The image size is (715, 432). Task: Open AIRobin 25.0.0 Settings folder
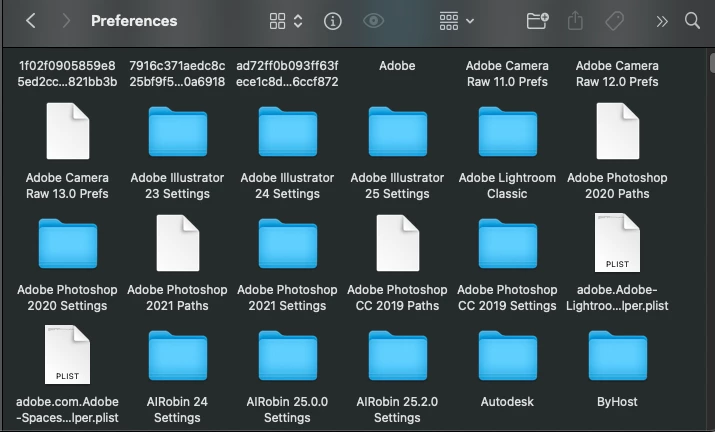pos(288,356)
